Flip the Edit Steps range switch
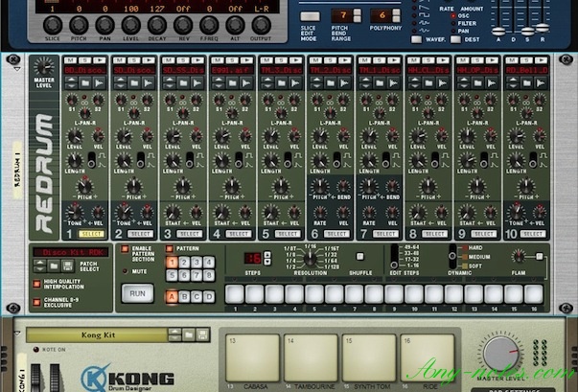 pyautogui.click(x=394, y=256)
